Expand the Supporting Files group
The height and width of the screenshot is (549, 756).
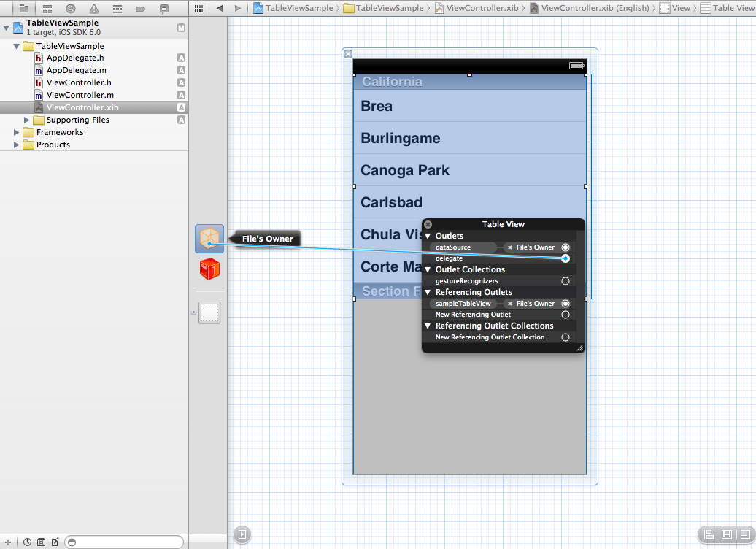click(26, 120)
